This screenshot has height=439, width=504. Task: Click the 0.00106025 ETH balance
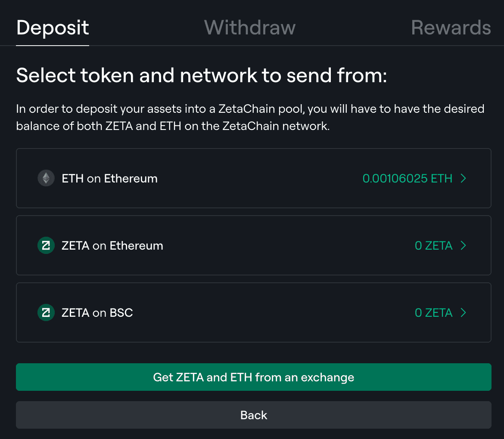tap(407, 178)
